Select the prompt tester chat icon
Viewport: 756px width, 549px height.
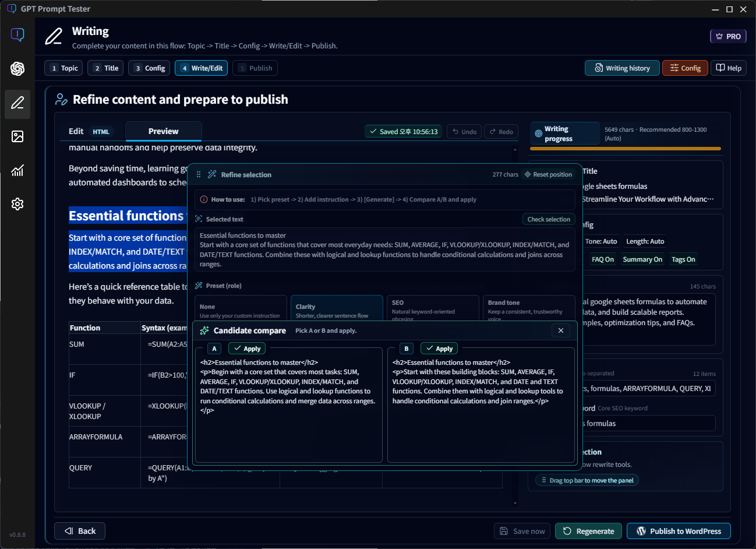[x=17, y=35]
